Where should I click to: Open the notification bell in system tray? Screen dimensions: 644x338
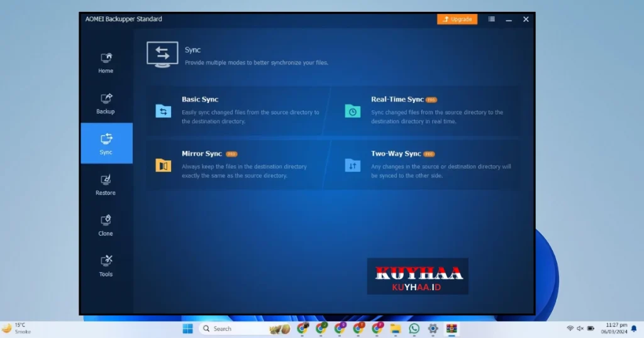click(x=634, y=329)
